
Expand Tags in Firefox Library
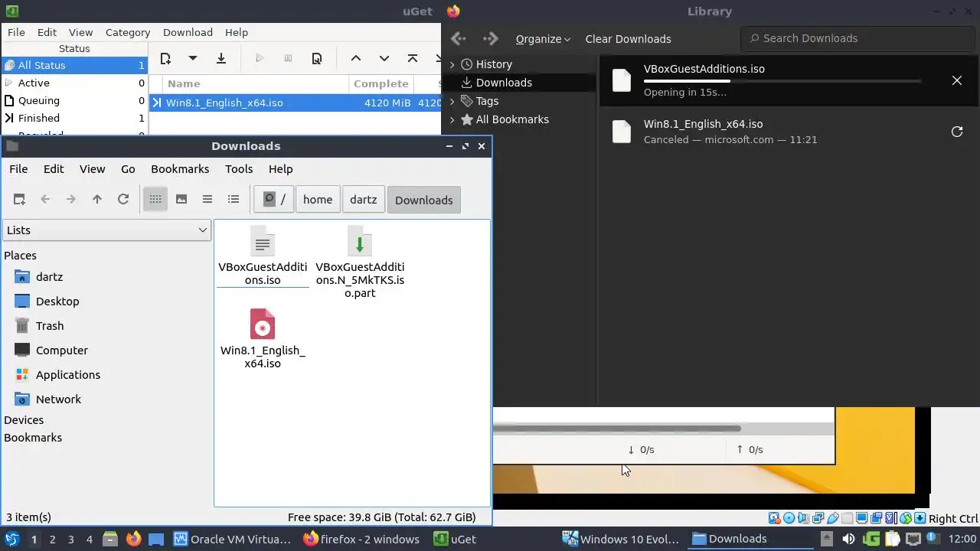pos(452,101)
